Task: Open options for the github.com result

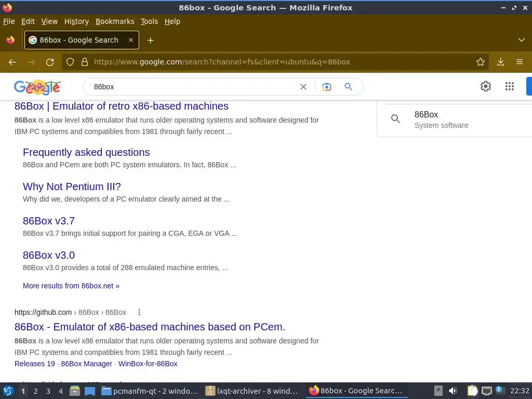Action: click(139, 312)
